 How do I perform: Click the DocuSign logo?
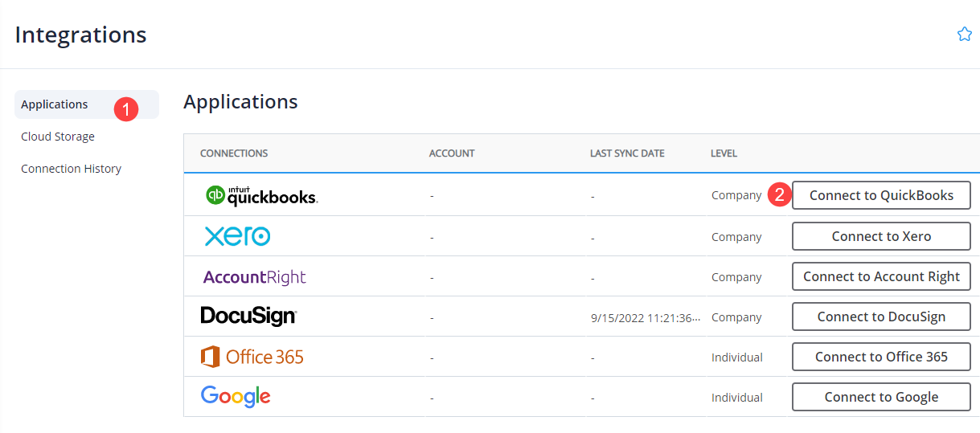point(248,317)
